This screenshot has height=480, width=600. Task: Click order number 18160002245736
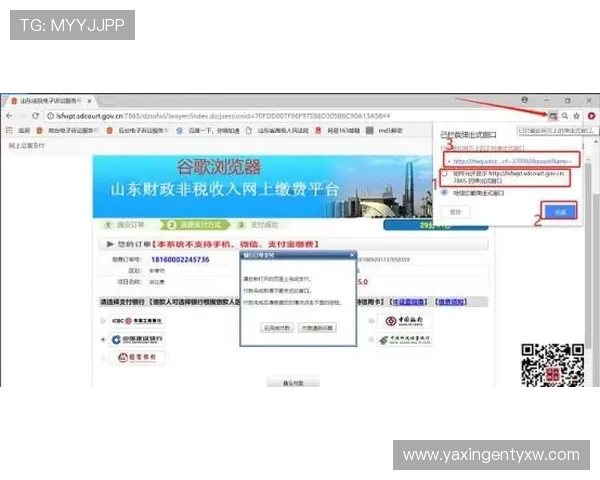tap(180, 260)
